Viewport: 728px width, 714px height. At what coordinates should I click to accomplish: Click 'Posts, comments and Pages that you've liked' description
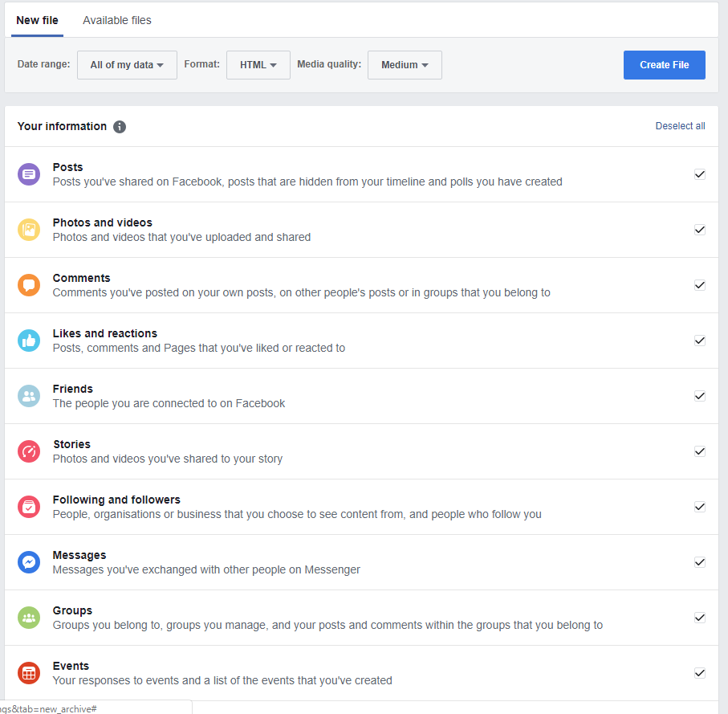tap(199, 348)
